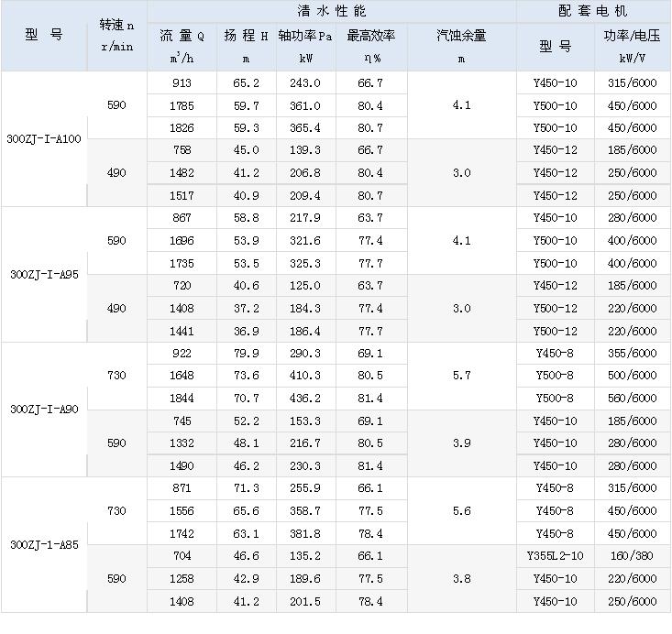Select the 功率/电压 column header

(x=633, y=36)
